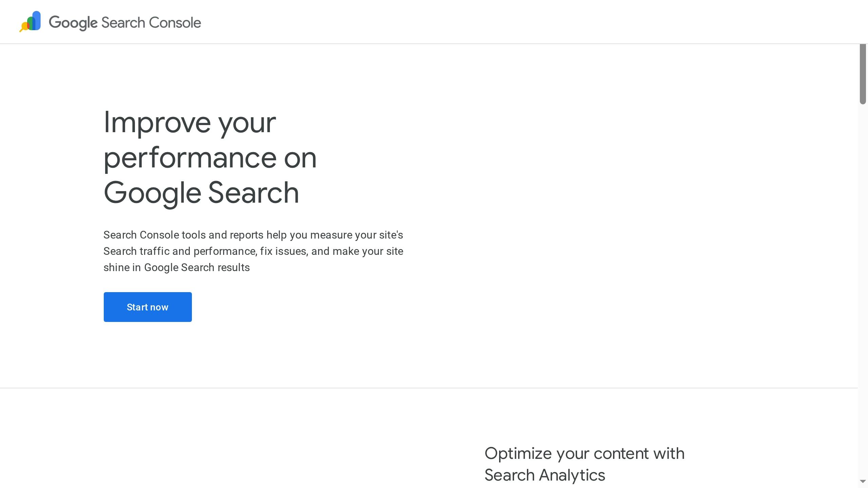The image size is (868, 488).
Task: Click the "Improve your" headline line
Action: click(190, 123)
